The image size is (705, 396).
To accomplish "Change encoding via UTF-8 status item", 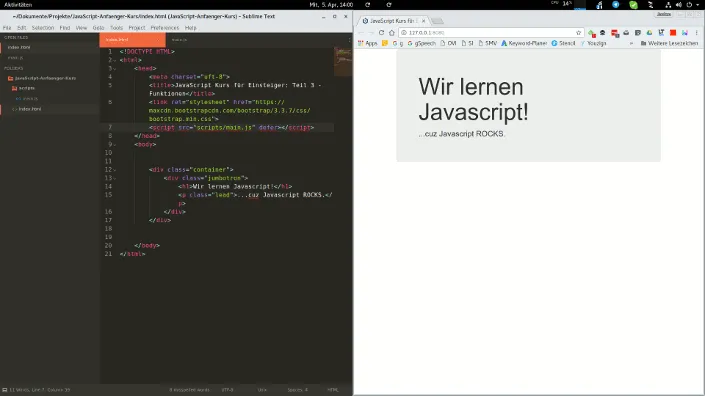I will [228, 390].
